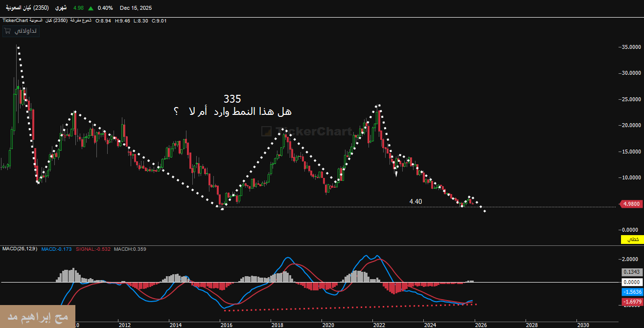Click the white 0.0000 zero-line value tag
The height and width of the screenshot is (328, 644).
pyautogui.click(x=631, y=282)
